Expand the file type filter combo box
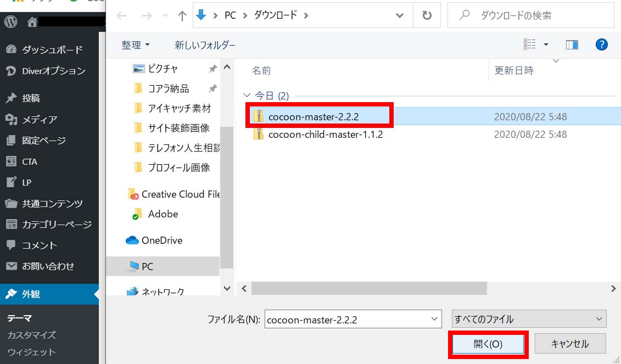This screenshot has width=621, height=364. click(x=529, y=319)
